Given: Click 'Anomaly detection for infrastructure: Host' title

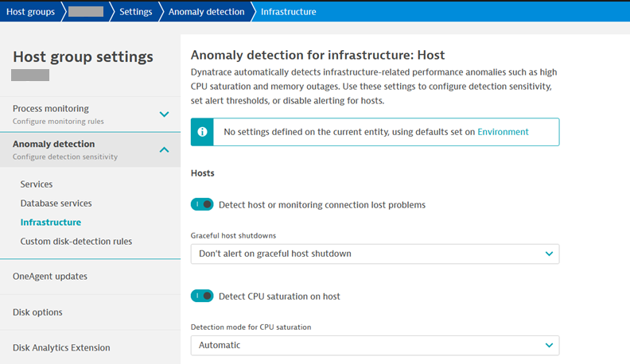Looking at the screenshot, I should 317,55.
